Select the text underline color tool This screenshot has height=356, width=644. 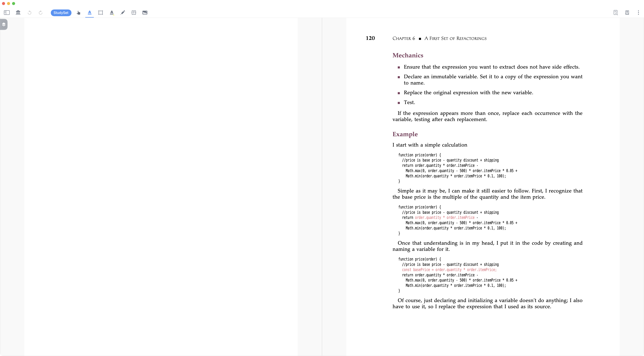pos(112,12)
